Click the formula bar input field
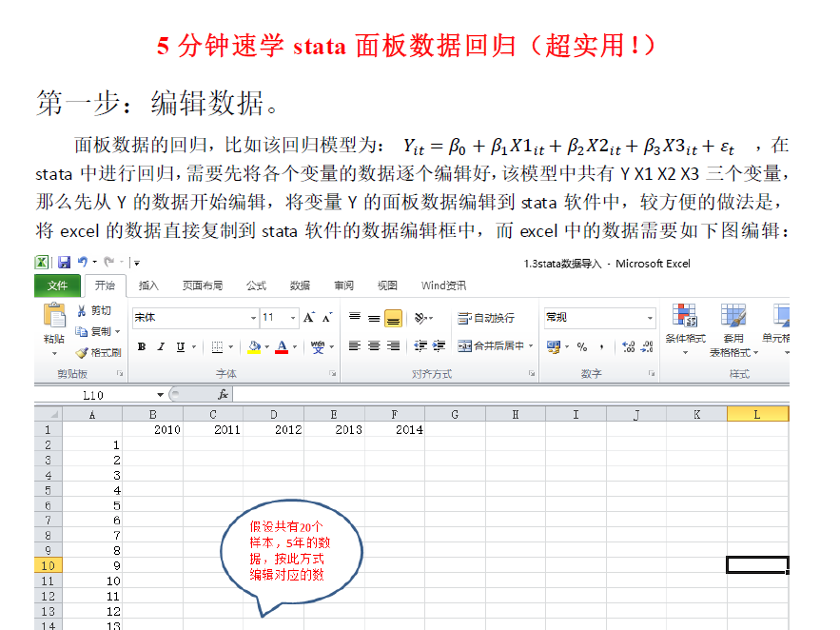This screenshot has width=840, height=630. pos(511,395)
